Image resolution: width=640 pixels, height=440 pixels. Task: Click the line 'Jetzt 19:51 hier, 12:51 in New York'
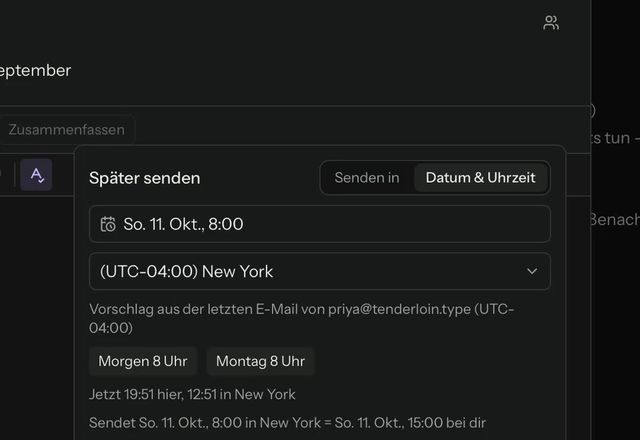192,394
